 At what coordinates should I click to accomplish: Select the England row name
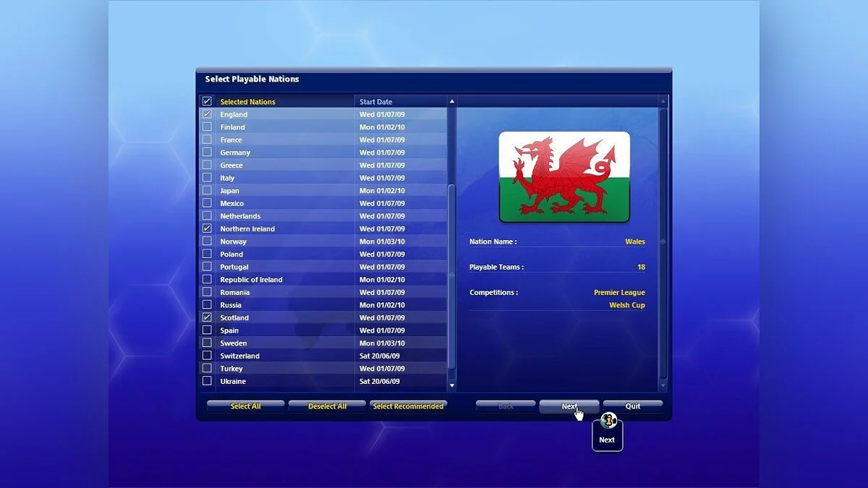pos(234,114)
